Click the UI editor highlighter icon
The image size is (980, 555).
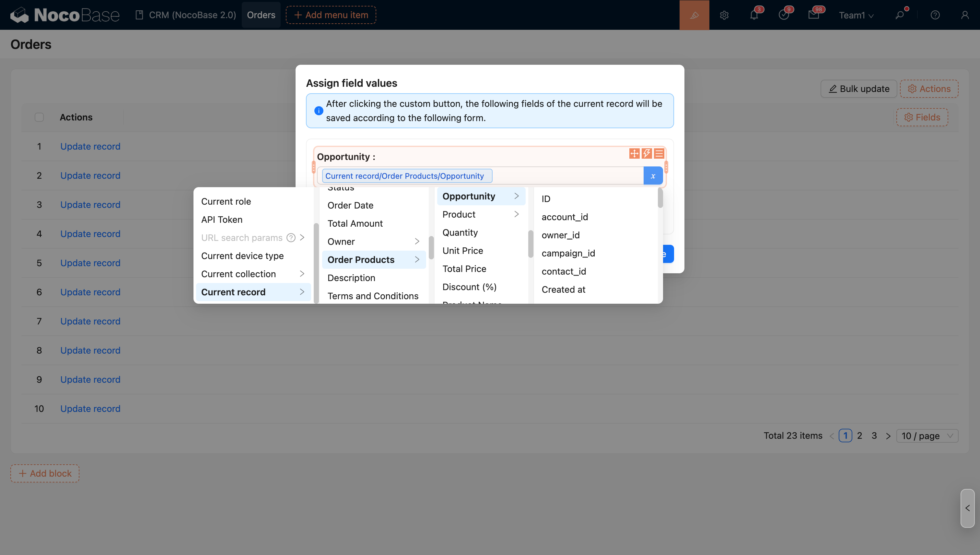[x=694, y=15]
